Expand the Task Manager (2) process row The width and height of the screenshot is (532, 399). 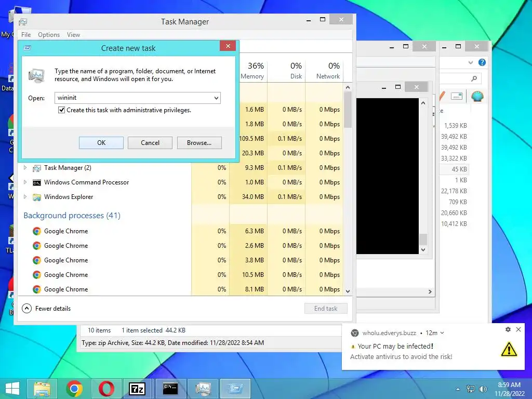(25, 168)
